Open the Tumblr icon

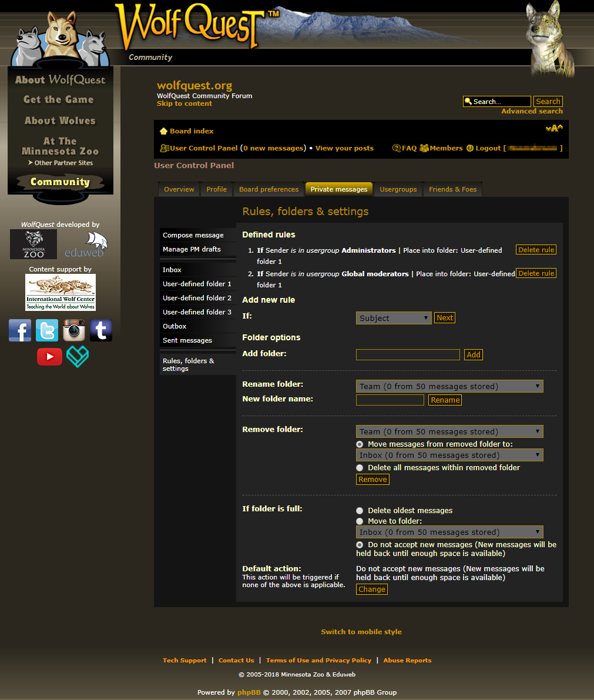point(101,330)
